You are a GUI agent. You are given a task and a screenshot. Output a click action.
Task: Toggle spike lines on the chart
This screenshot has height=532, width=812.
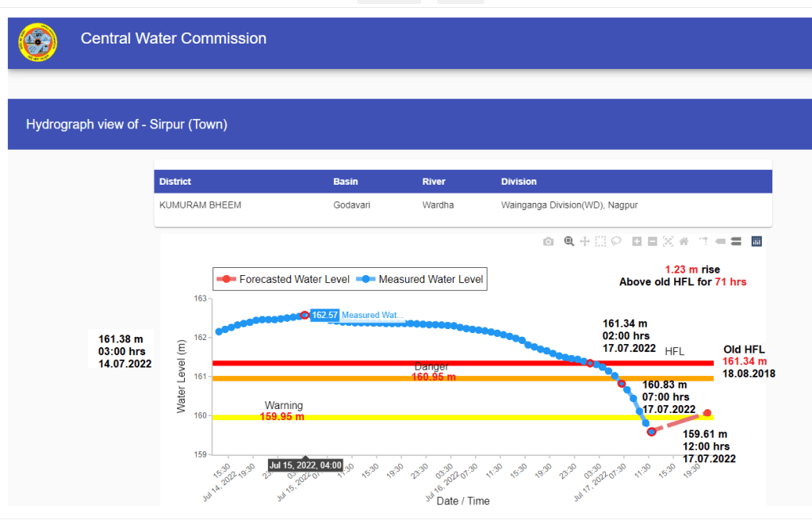(703, 241)
